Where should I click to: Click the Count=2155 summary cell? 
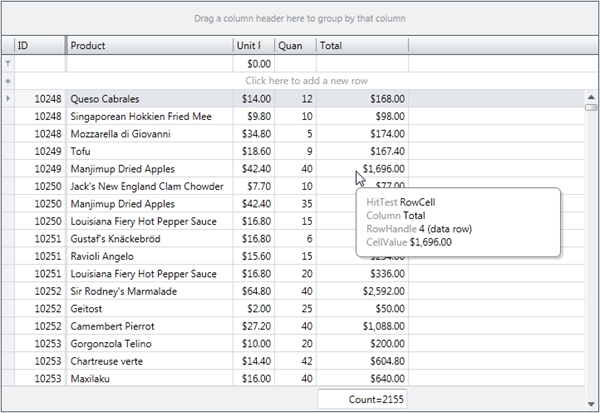click(x=362, y=399)
